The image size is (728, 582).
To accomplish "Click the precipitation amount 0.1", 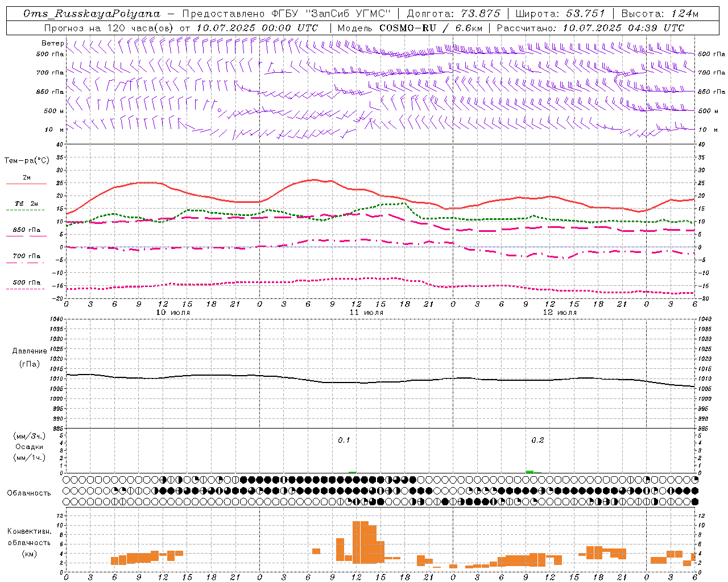I will pyautogui.click(x=344, y=440).
